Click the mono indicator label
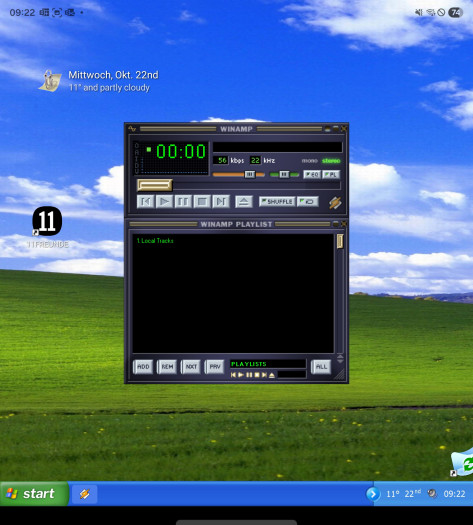The image size is (473, 525). click(x=310, y=161)
